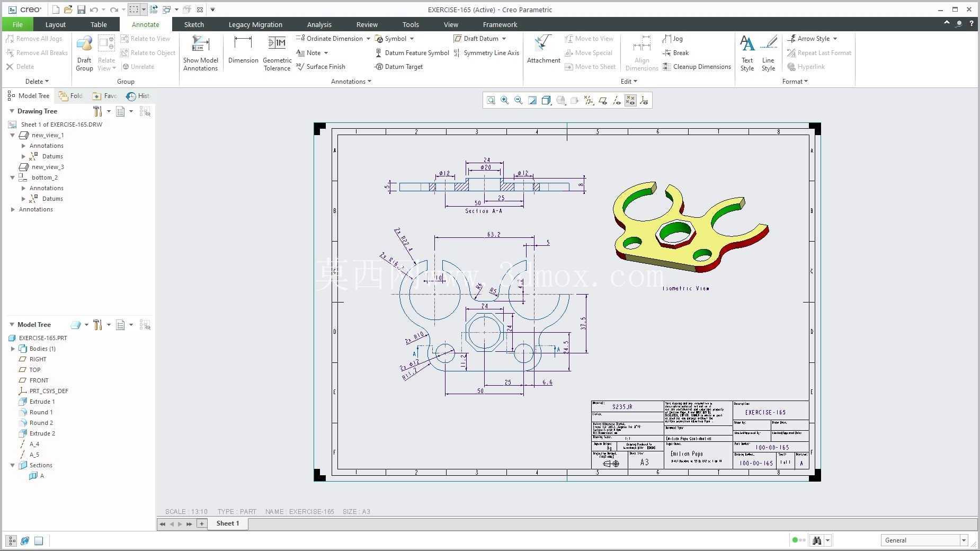Image resolution: width=980 pixels, height=551 pixels.
Task: Click the Attachment tool
Action: click(x=544, y=49)
